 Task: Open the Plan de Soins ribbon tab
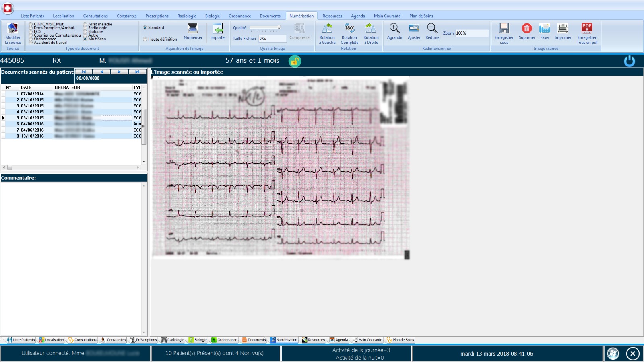pyautogui.click(x=421, y=16)
